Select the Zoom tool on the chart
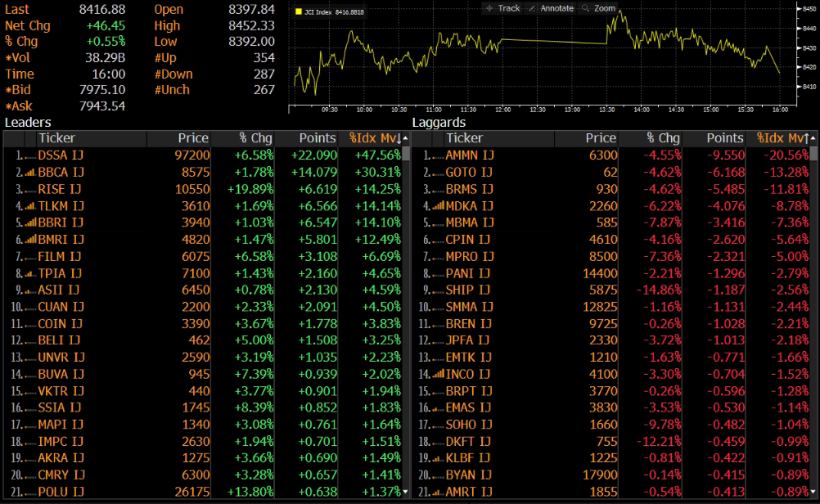This screenshot has width=820, height=504. click(597, 8)
